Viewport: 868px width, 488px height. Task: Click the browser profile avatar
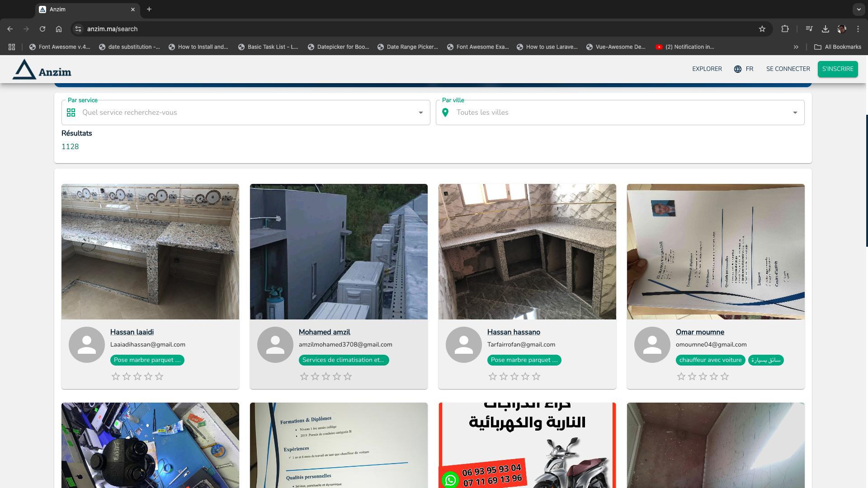click(842, 28)
